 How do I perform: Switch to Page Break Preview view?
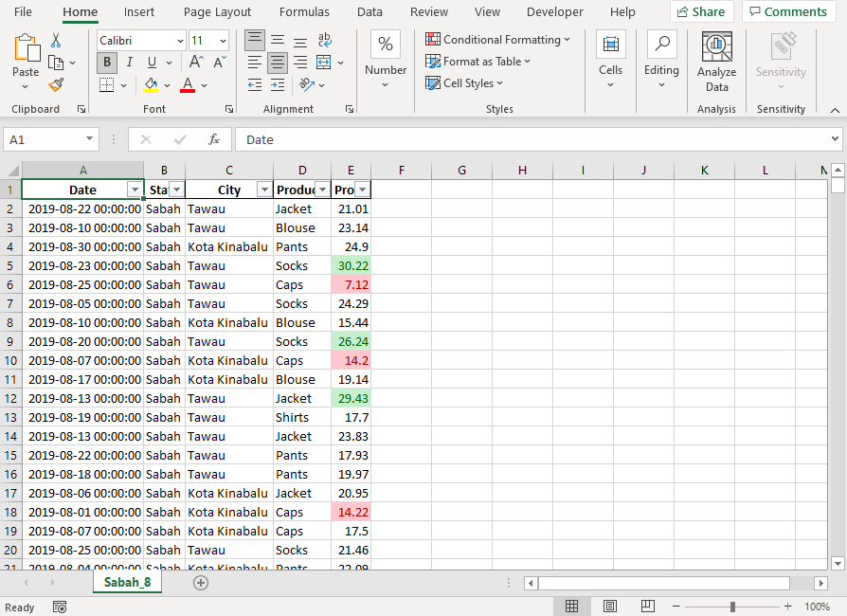(x=647, y=607)
